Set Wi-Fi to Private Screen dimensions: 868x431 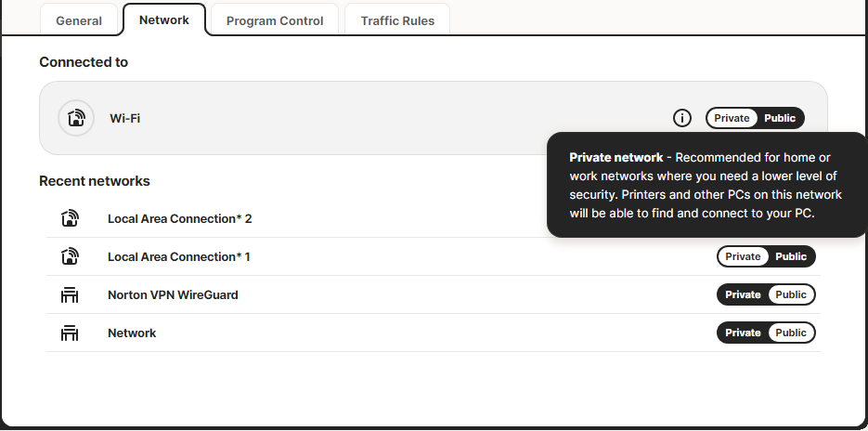click(x=732, y=118)
